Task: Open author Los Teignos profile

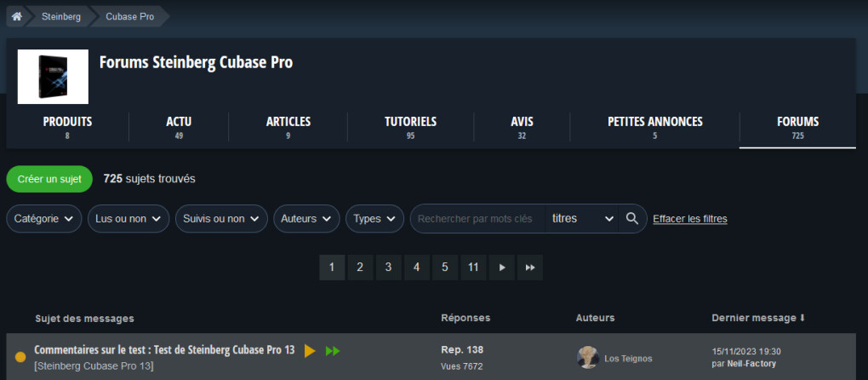Action: (x=628, y=359)
